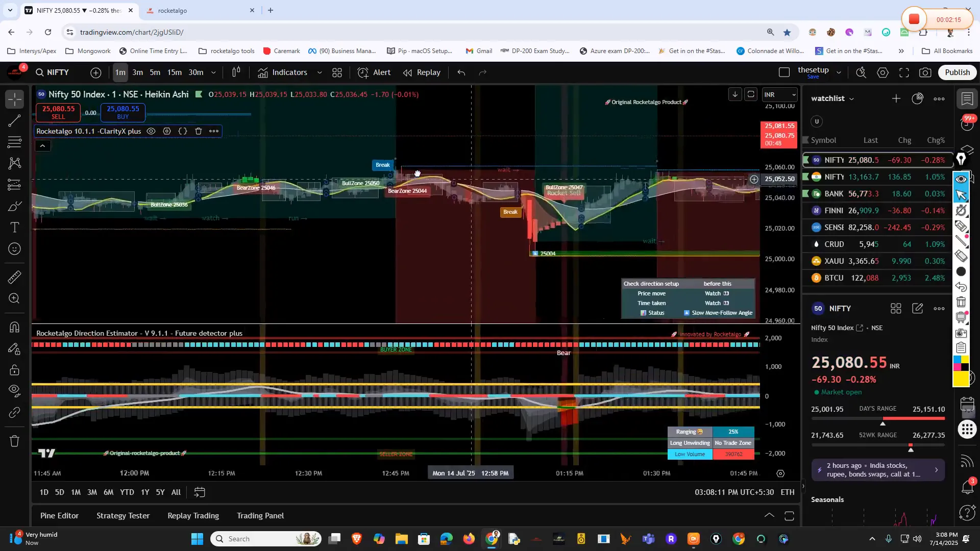980x551 pixels.
Task: Switch to the Strategy Tester tab
Action: coord(123,516)
